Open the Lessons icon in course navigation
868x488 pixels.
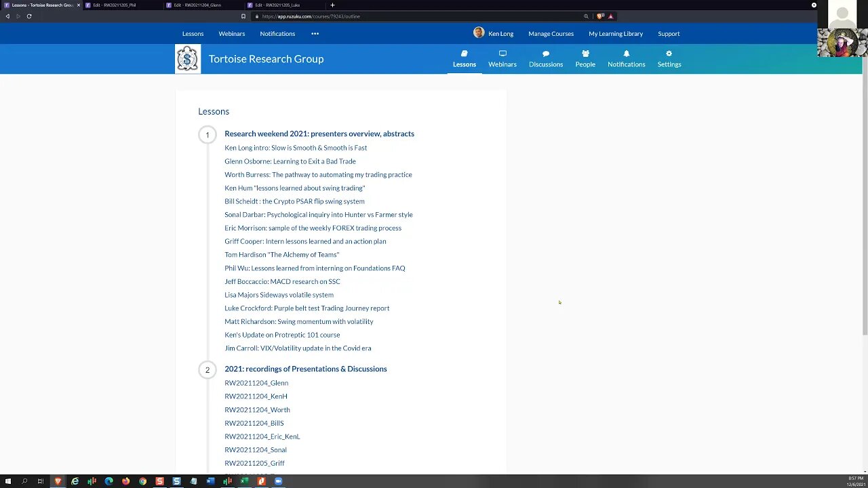click(465, 54)
